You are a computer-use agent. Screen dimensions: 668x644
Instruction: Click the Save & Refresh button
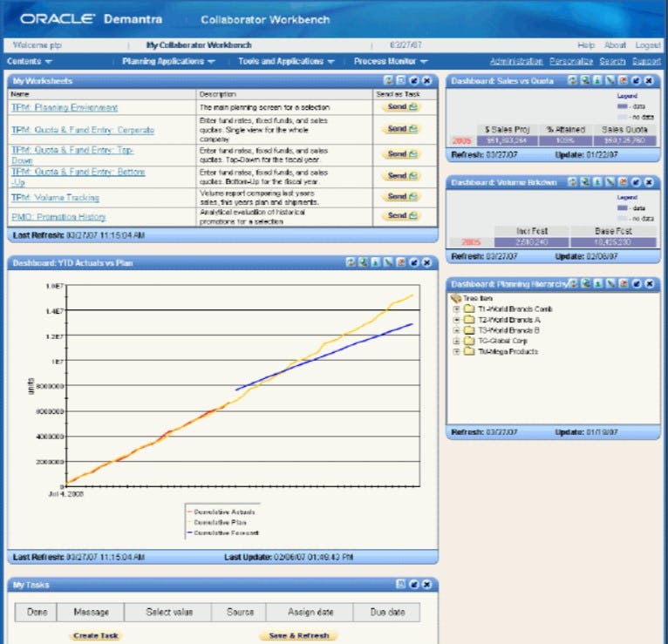pyautogui.click(x=298, y=635)
